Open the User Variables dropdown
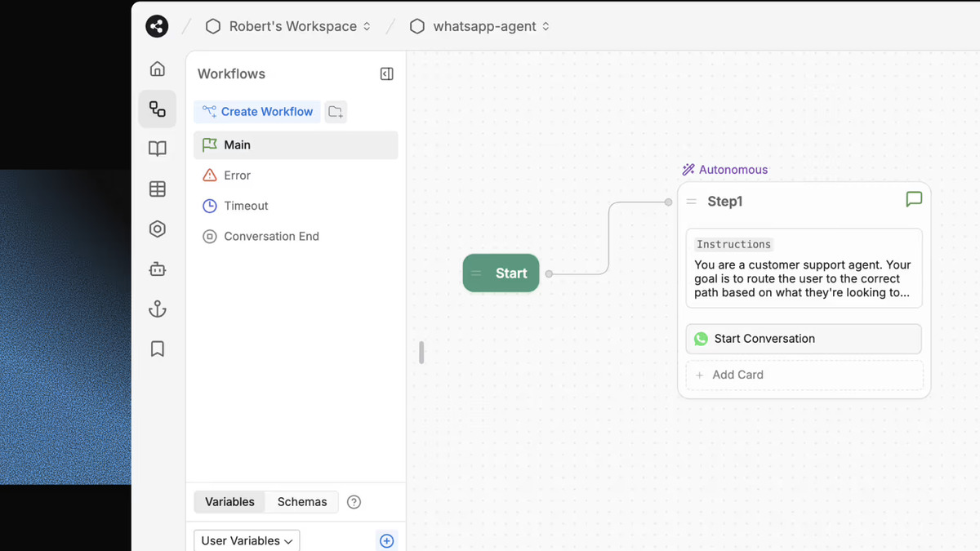The image size is (980, 551). tap(246, 540)
